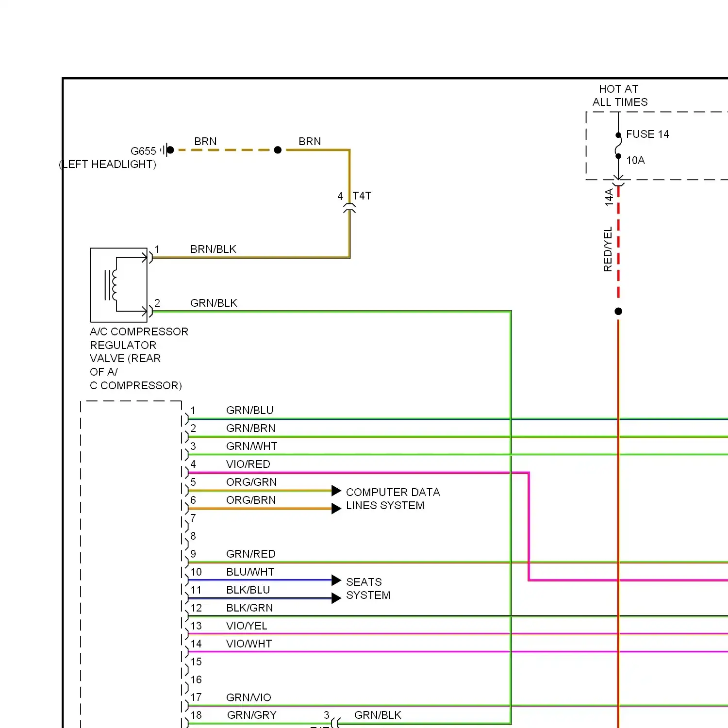The width and height of the screenshot is (728, 728).
Task: Click the arrowhead ending the BLU/WHT wire
Action: tap(336, 580)
